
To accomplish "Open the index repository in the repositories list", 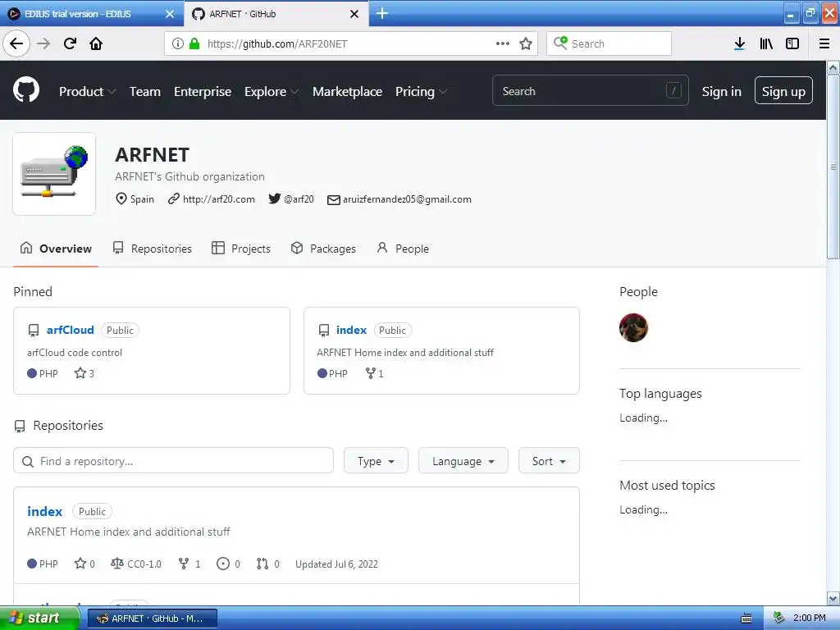I will (45, 512).
